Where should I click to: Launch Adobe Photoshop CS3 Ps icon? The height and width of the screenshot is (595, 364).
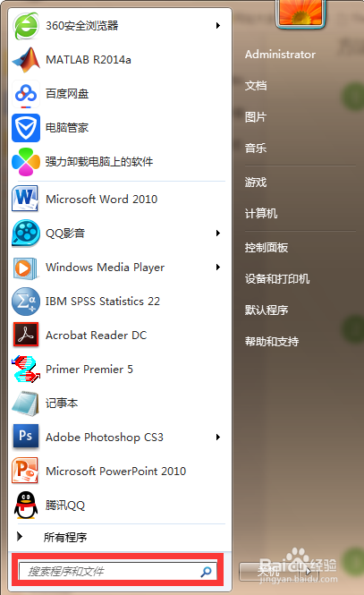click(26, 437)
